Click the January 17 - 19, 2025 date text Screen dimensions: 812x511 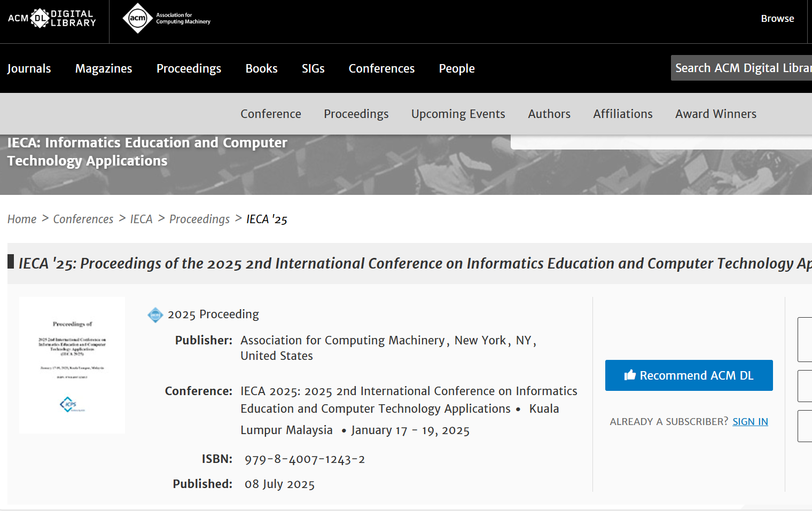[x=410, y=430]
